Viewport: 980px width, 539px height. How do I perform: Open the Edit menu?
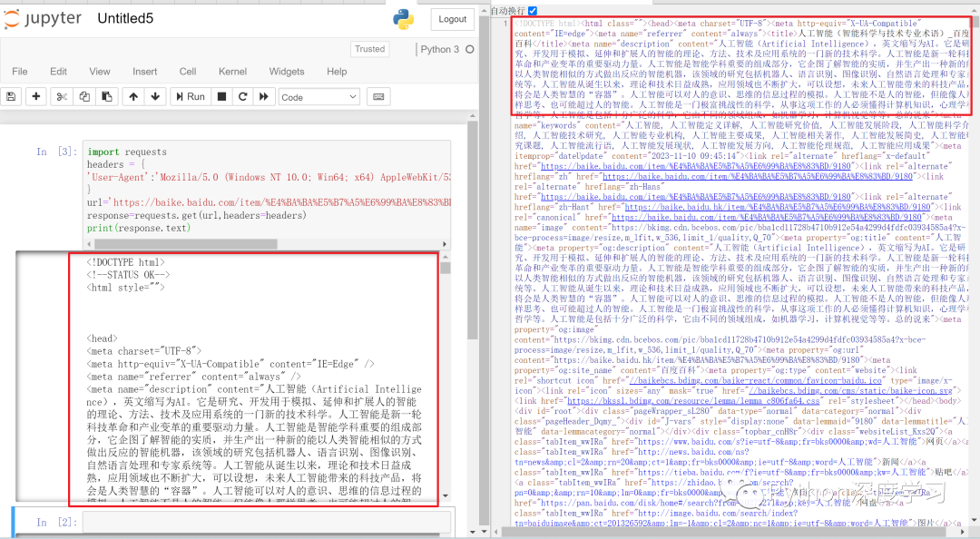coord(58,72)
